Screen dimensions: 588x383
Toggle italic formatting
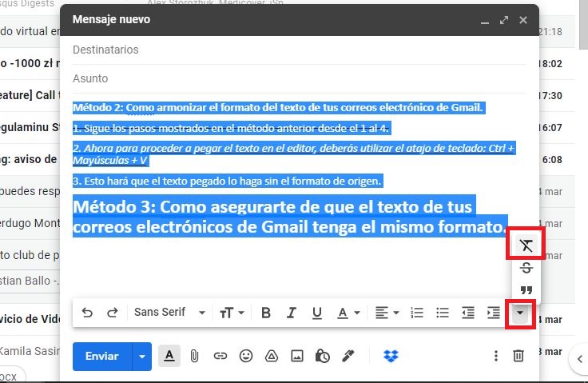coord(292,313)
